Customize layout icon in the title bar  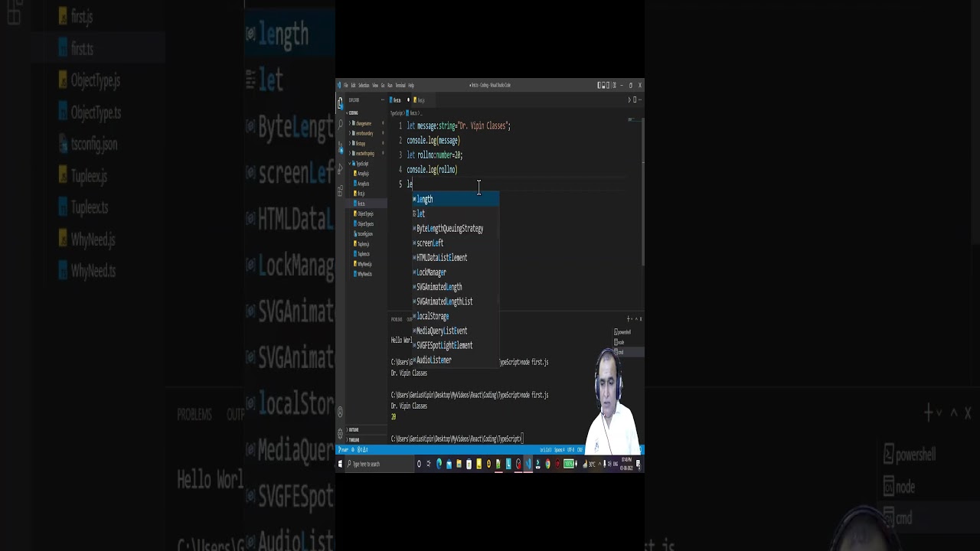point(615,85)
